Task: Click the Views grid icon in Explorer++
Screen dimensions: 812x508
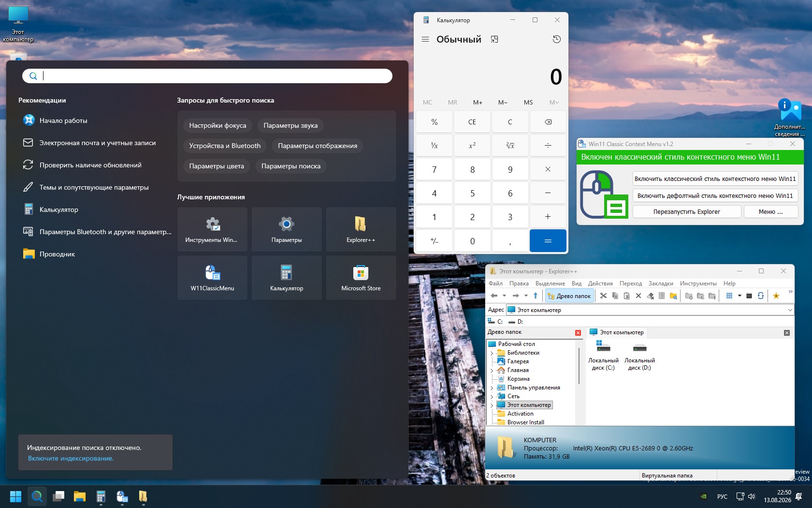Action: coord(729,296)
